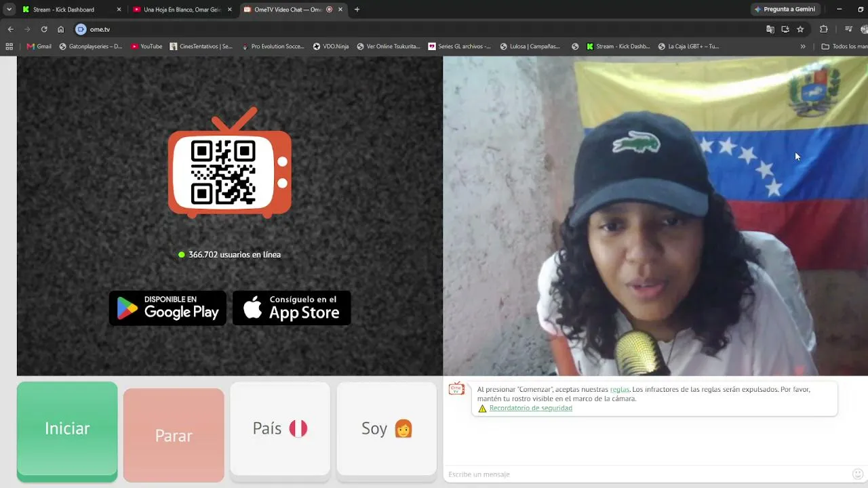Open the browser extensions menu
Screen dimensions: 868x488
[824, 29]
